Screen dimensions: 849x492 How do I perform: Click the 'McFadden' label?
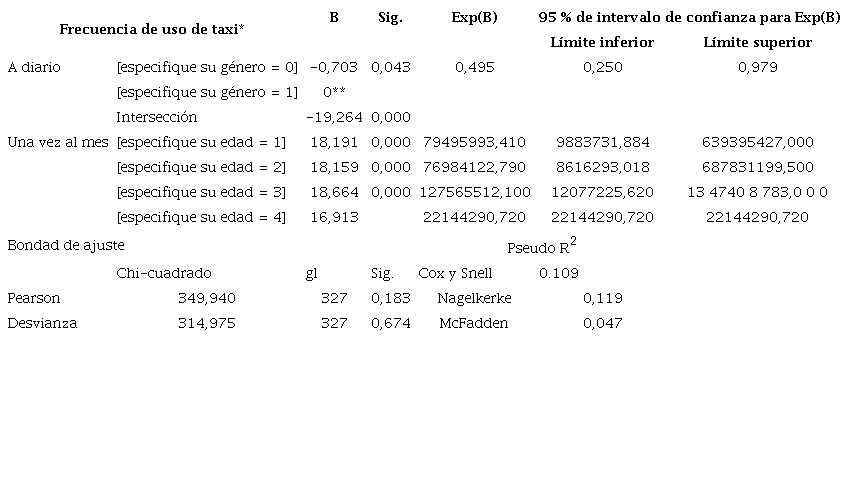[474, 323]
